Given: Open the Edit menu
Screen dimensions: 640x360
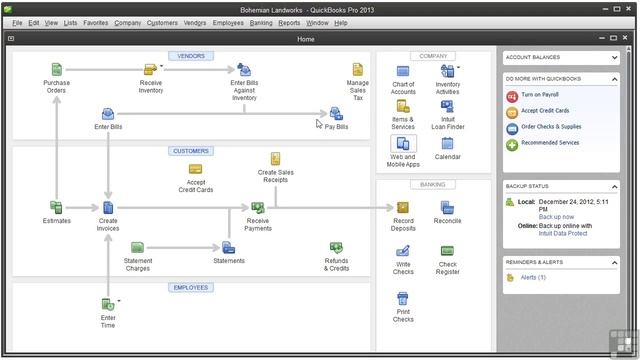Looking at the screenshot, I should click(33, 23).
